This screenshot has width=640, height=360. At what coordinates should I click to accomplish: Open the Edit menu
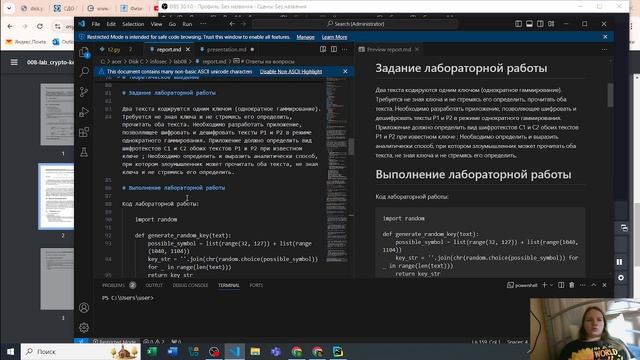click(111, 24)
